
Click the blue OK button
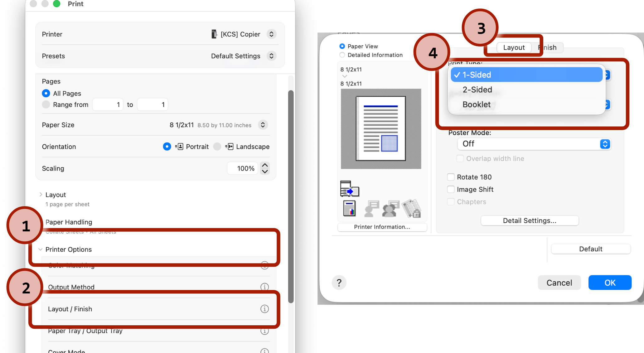(610, 283)
